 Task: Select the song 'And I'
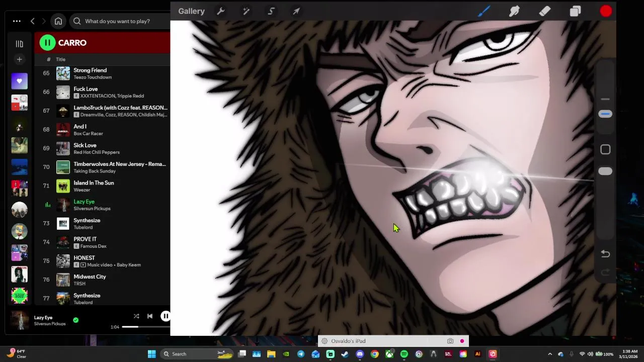[80, 127]
